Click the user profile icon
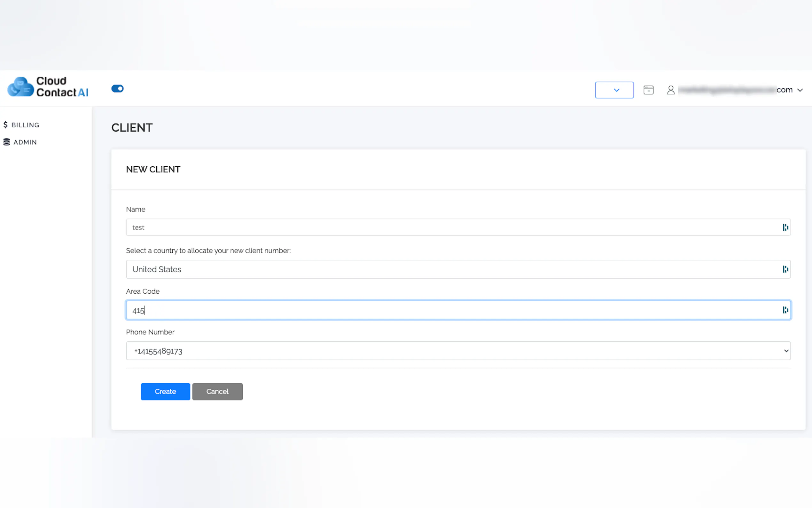The width and height of the screenshot is (812, 508). [x=670, y=90]
